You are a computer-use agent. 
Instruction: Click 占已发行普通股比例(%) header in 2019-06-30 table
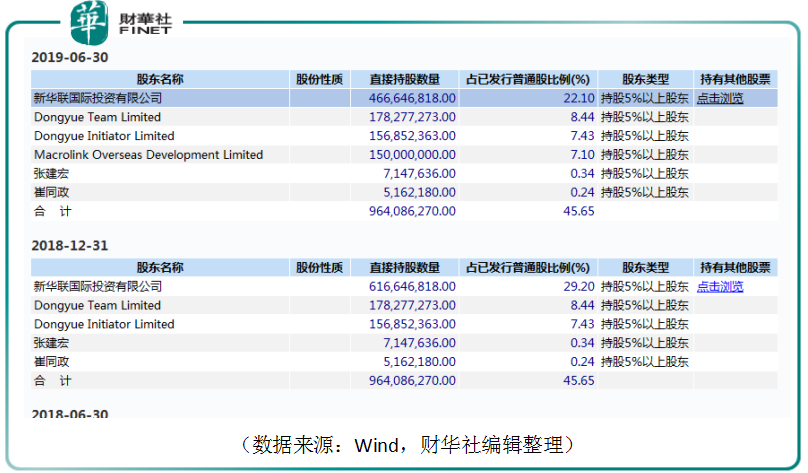(528, 79)
